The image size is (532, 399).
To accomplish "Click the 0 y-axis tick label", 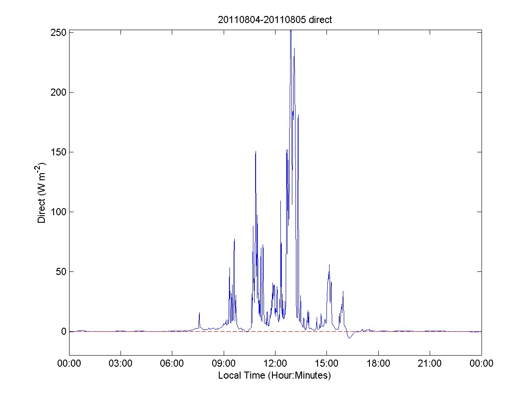I will pyautogui.click(x=63, y=332).
